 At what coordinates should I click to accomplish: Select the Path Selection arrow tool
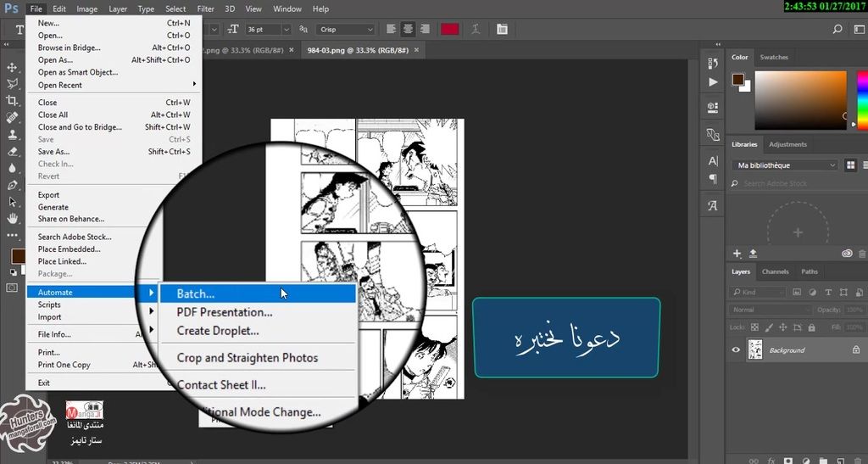tap(12, 202)
